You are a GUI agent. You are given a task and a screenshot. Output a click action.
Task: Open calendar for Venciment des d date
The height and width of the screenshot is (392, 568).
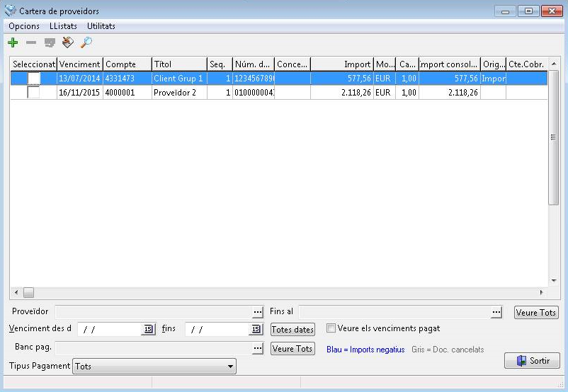(149, 329)
